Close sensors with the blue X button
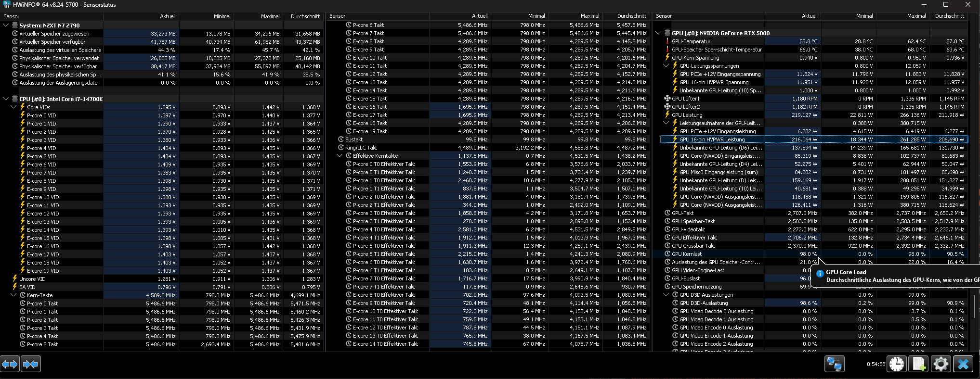This screenshot has width=980, height=379. [963, 364]
